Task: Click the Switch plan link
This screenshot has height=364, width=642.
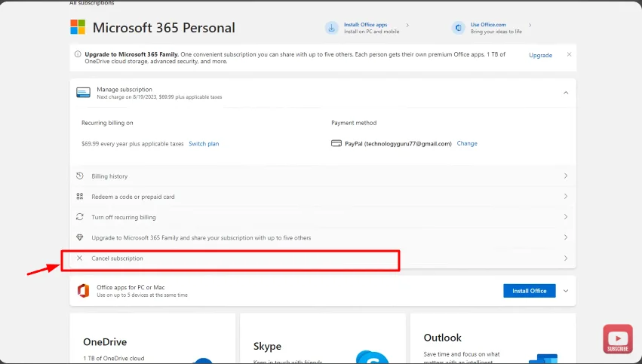Action: point(204,143)
